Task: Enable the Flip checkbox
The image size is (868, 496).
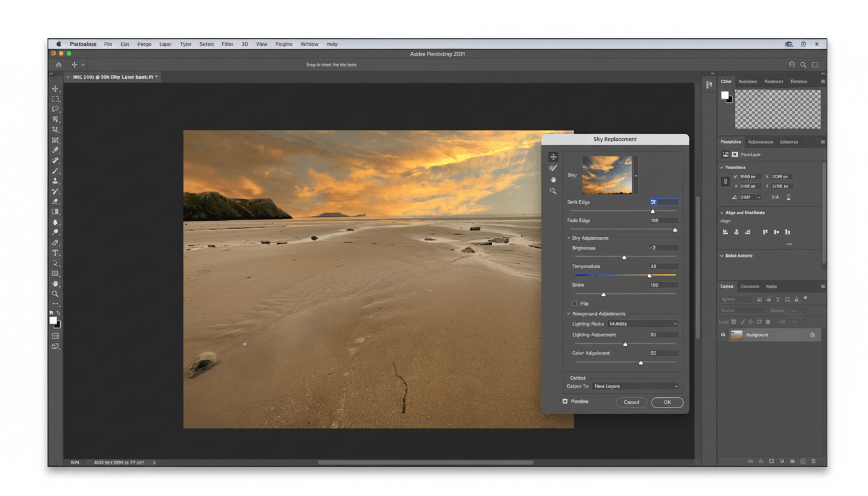Action: [x=574, y=304]
